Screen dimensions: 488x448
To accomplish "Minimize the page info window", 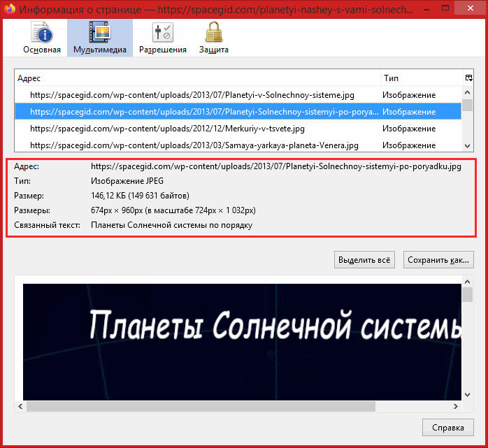I will tap(426, 8).
